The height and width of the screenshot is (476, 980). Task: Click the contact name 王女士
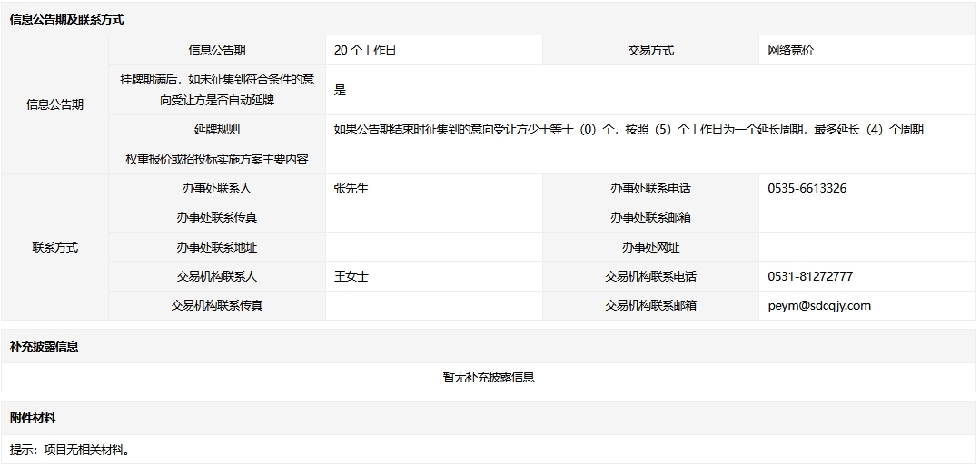pos(351,277)
